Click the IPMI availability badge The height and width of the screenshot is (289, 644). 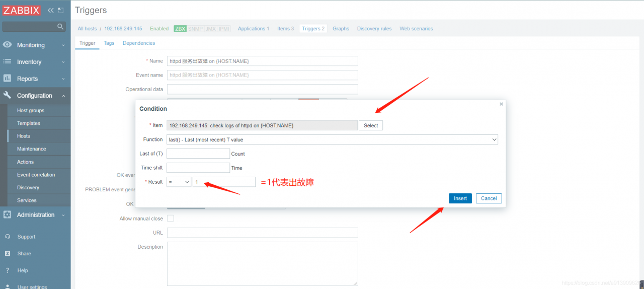(x=224, y=29)
